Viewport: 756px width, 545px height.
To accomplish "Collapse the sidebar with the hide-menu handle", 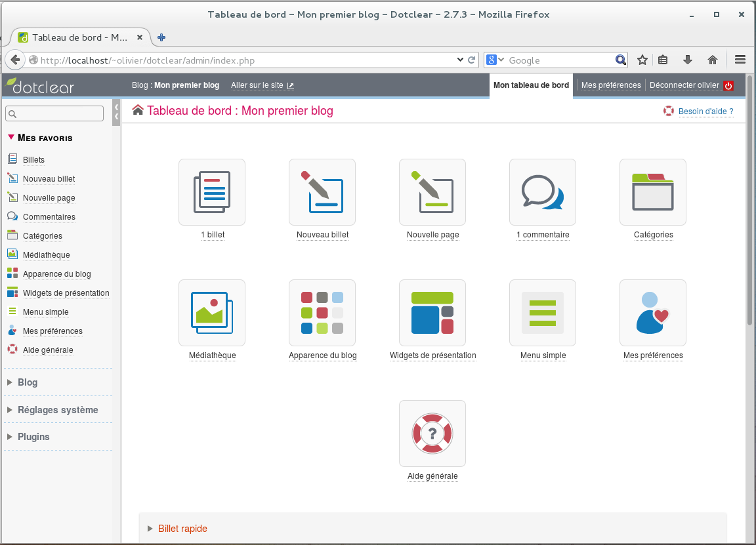I will (116, 111).
